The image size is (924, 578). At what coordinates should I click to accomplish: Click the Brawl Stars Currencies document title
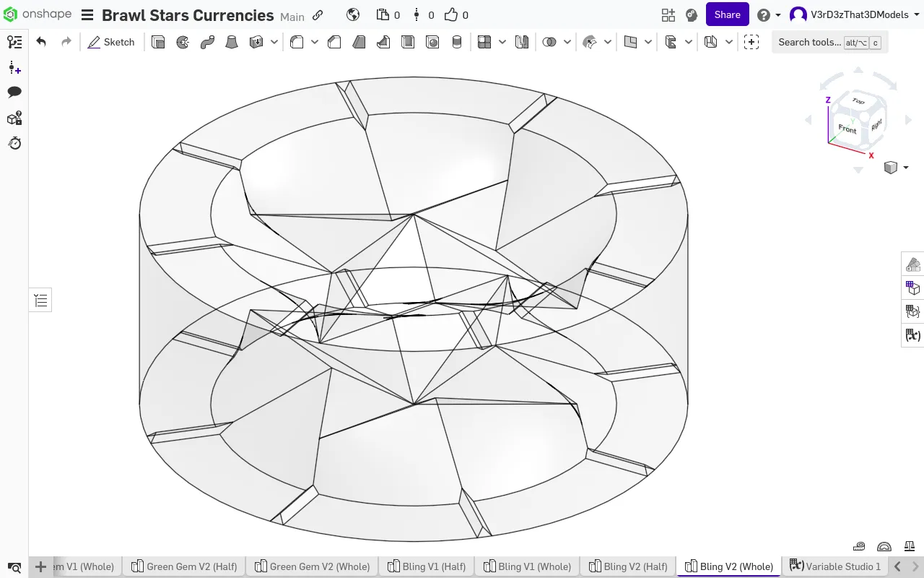188,15
